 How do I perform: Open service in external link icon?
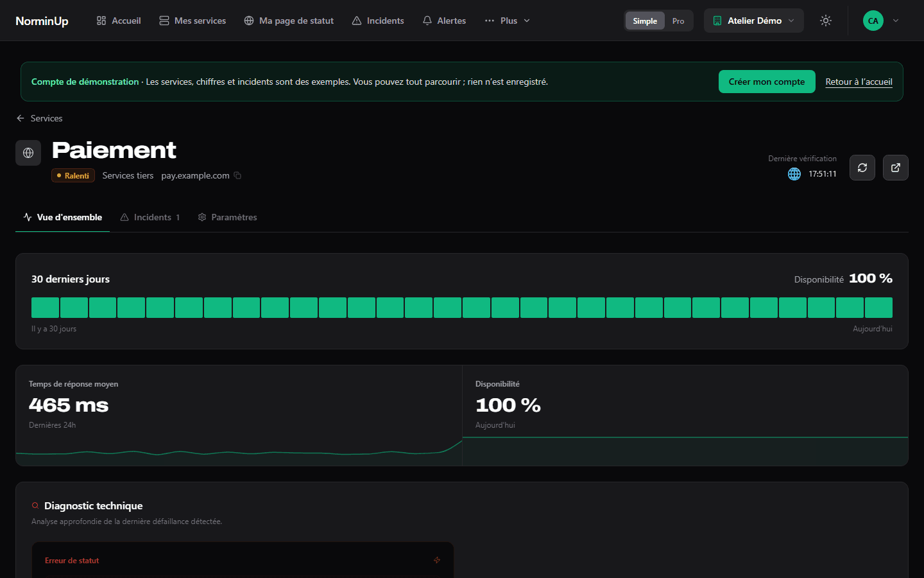point(895,168)
